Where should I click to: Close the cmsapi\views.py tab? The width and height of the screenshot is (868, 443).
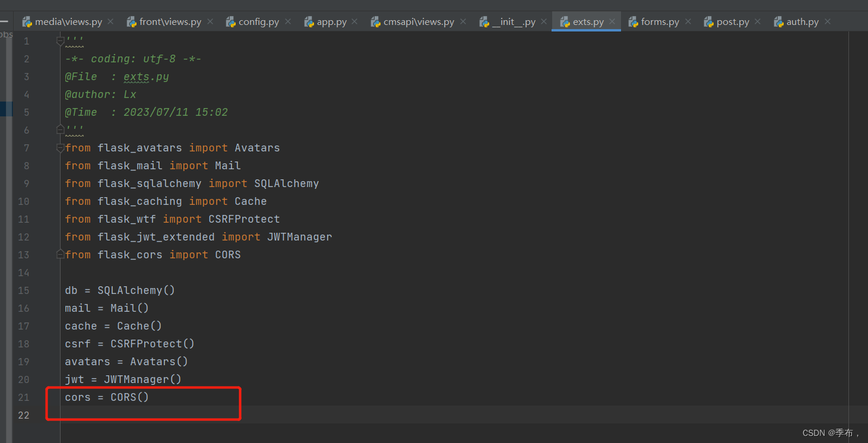point(462,21)
